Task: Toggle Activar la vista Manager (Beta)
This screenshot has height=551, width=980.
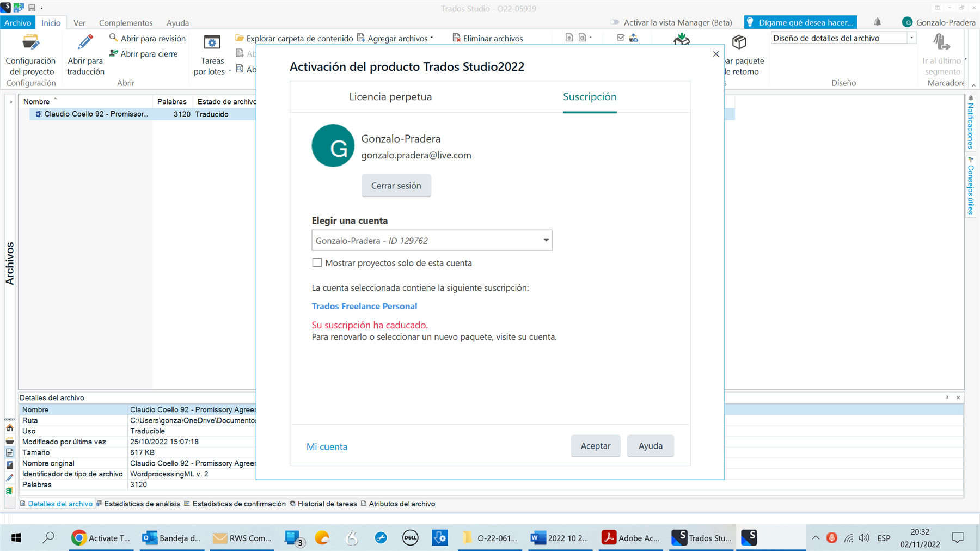Action: (x=615, y=22)
